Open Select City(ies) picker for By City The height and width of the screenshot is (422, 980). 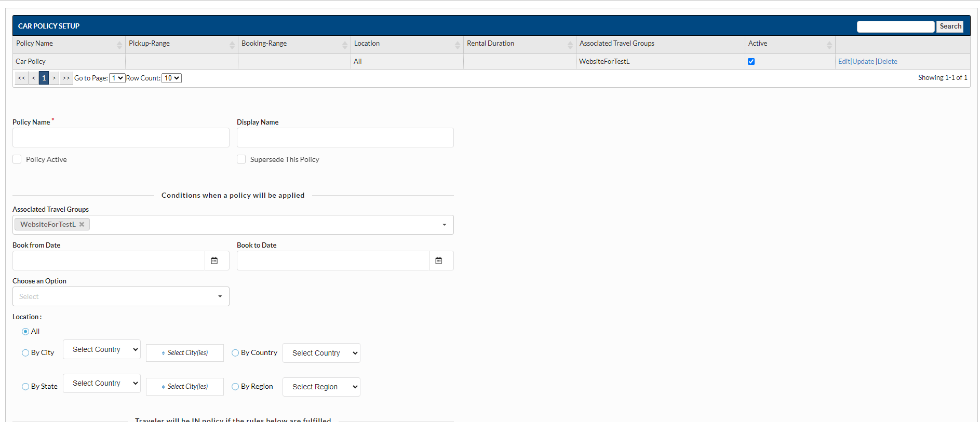[185, 353]
